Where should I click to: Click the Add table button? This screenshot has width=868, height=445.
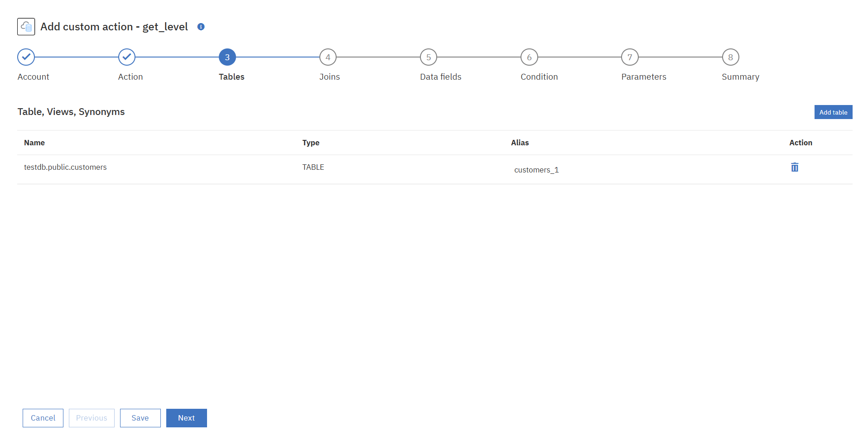coord(833,112)
